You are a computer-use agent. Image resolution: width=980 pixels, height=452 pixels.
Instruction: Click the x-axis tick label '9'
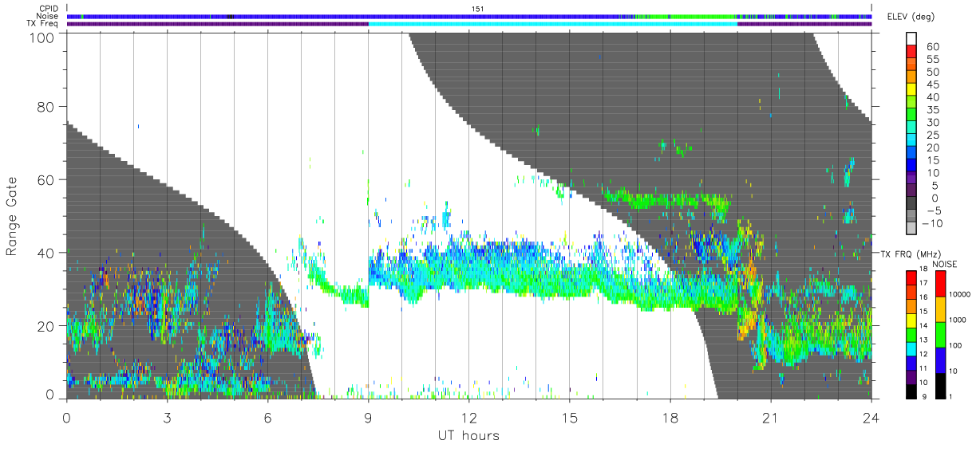[368, 418]
